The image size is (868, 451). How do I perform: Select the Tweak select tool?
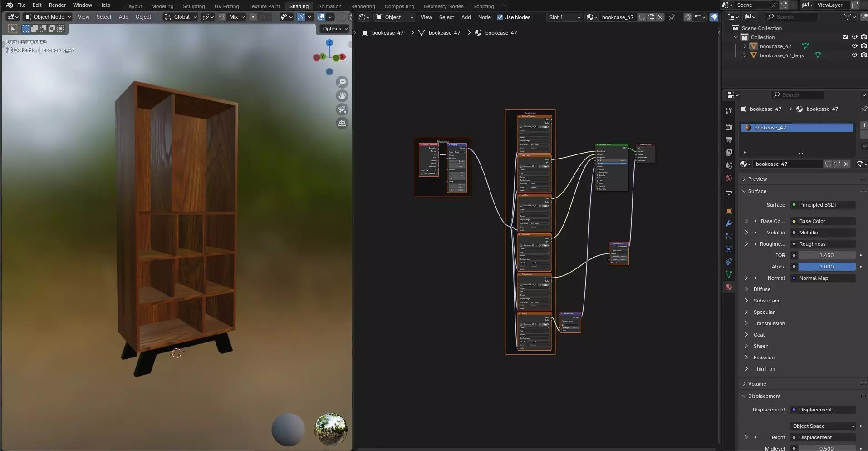coord(13,29)
